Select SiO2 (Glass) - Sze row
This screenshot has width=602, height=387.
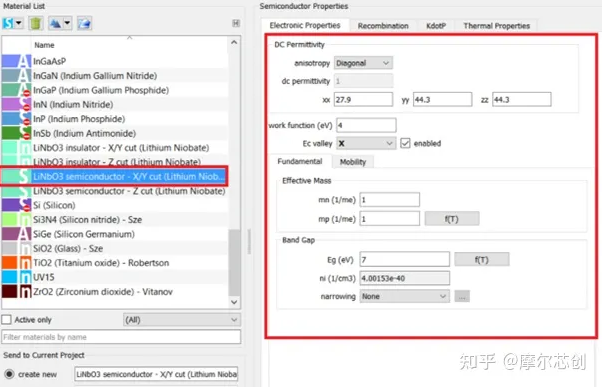point(114,248)
